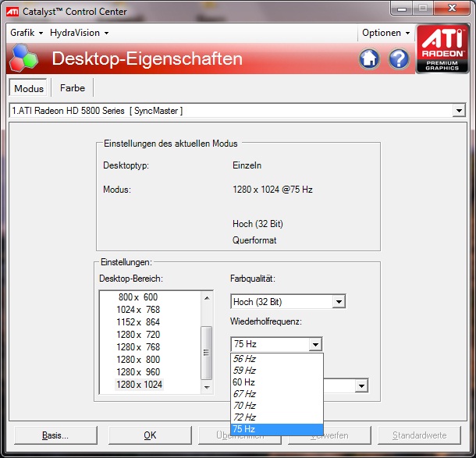This screenshot has width=476, height=458.
Task: Pick 72 Hz from the list
Action: coord(277,417)
